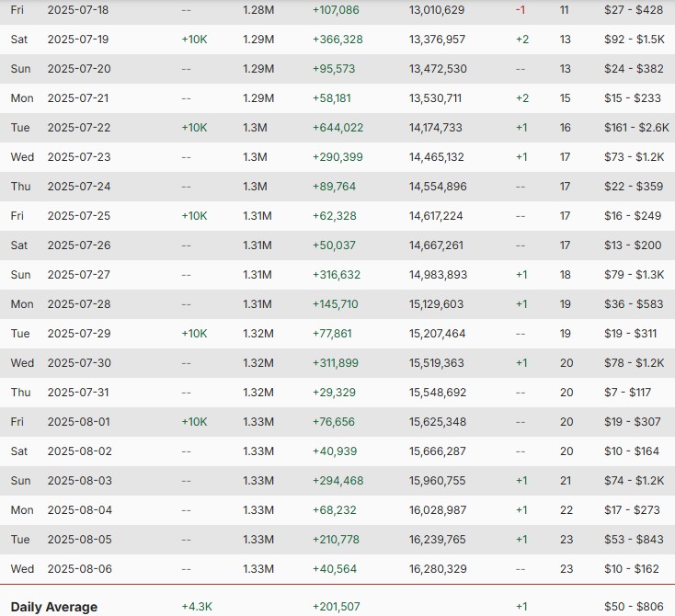Image resolution: width=675 pixels, height=616 pixels.
Task: Click earnings $92 - $1.5K
Action: pos(635,40)
